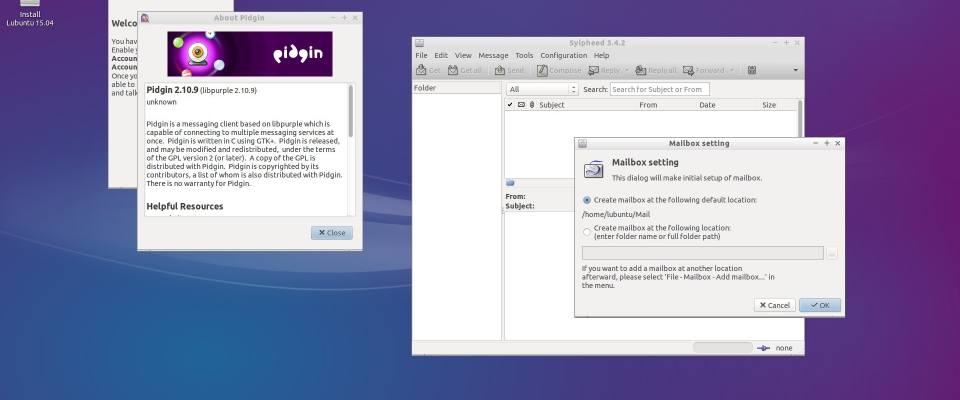Expand the toolbar overflow arrow in Sylpheed
The width and height of the screenshot is (960, 400).
(x=795, y=70)
